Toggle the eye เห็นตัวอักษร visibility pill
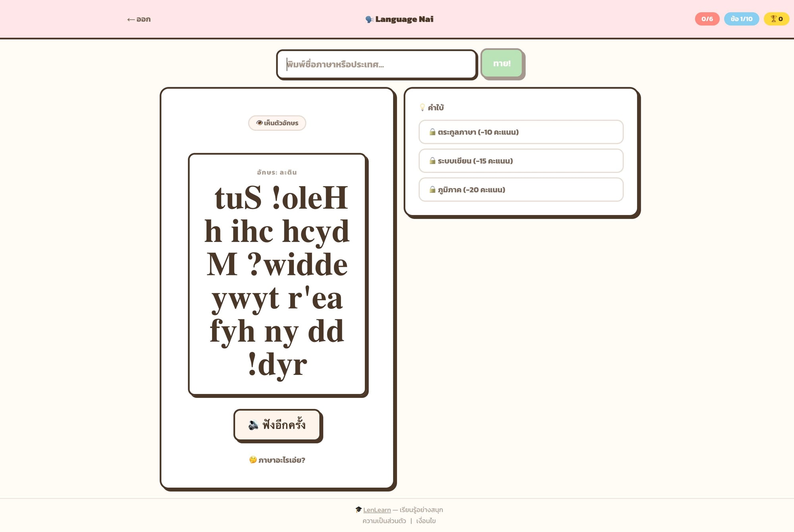794x532 pixels. (x=277, y=123)
